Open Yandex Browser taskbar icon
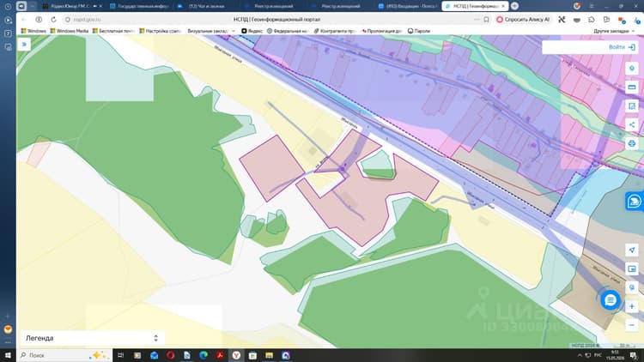This screenshot has height=362, width=644. click(x=236, y=355)
